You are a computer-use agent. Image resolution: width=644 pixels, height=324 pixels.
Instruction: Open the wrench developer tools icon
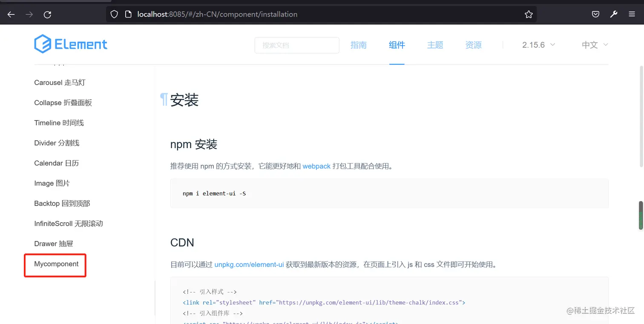pos(614,14)
